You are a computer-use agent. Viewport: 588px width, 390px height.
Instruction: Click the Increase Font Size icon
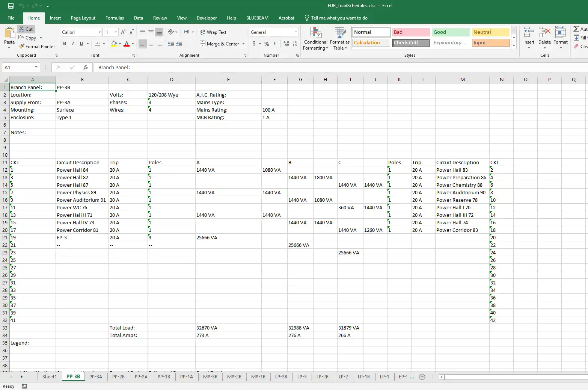pyautogui.click(x=123, y=32)
